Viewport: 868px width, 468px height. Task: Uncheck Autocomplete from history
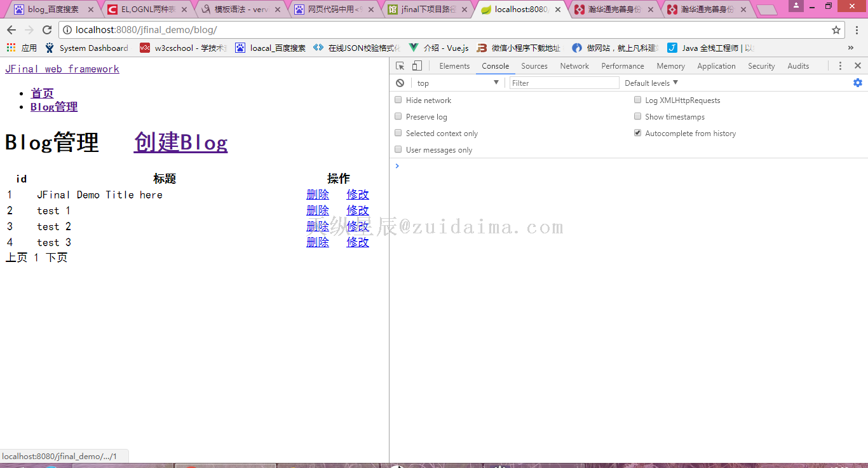[638, 133]
